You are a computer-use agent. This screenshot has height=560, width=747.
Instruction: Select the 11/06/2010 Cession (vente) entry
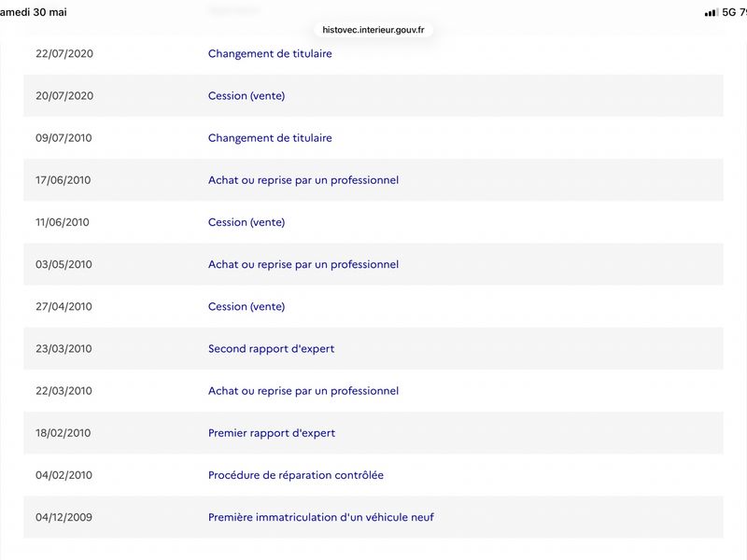click(x=373, y=222)
